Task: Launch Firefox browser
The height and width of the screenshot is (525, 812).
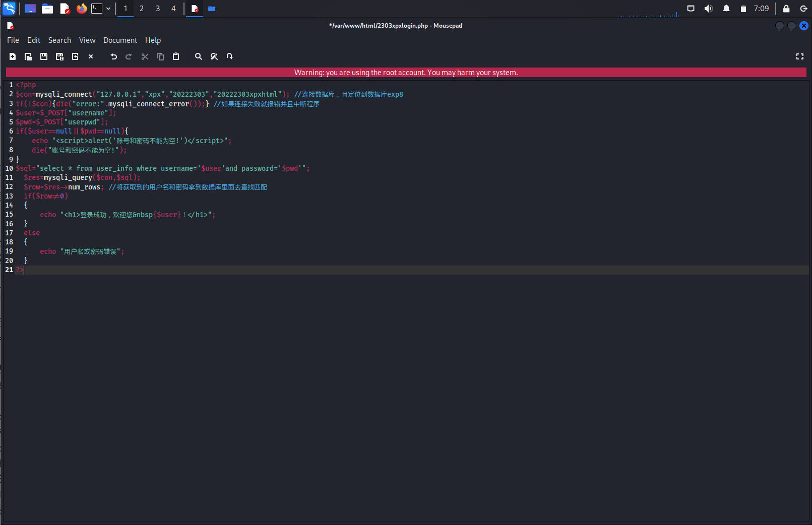Action: [82, 9]
